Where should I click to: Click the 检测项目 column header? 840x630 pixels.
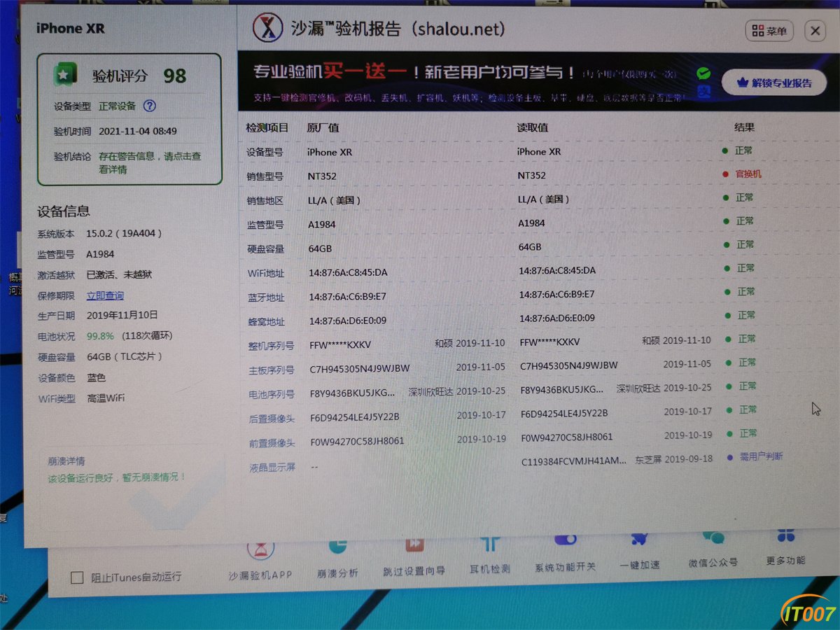pos(267,128)
